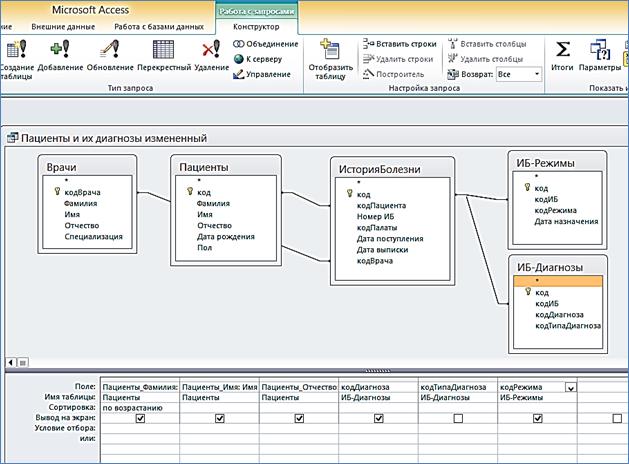629x464 pixels.
Task: Click the diagram horizontal scrollbar thumb
Action: 23,363
